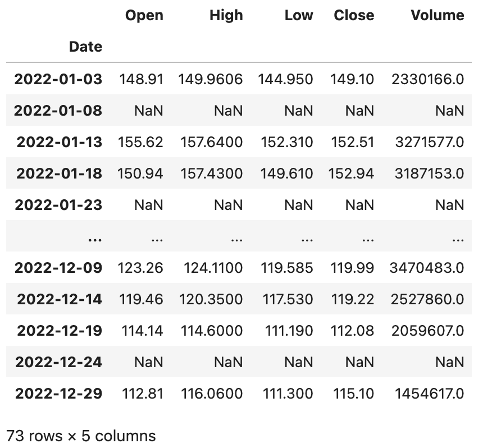
Task: Click the Open column header
Action: (x=144, y=15)
